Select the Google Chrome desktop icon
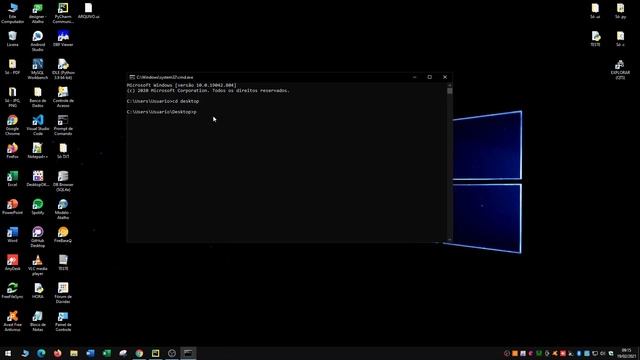The width and height of the screenshot is (640, 360). (x=12, y=125)
